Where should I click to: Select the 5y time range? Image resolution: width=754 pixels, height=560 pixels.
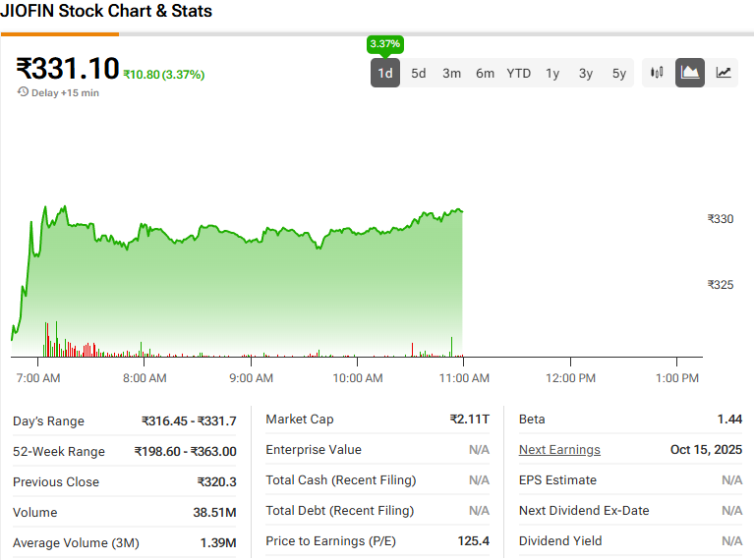[x=619, y=73]
